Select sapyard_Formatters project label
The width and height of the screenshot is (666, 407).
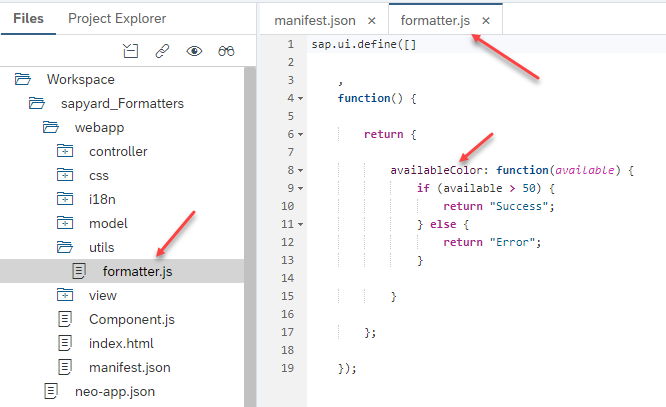coord(122,104)
